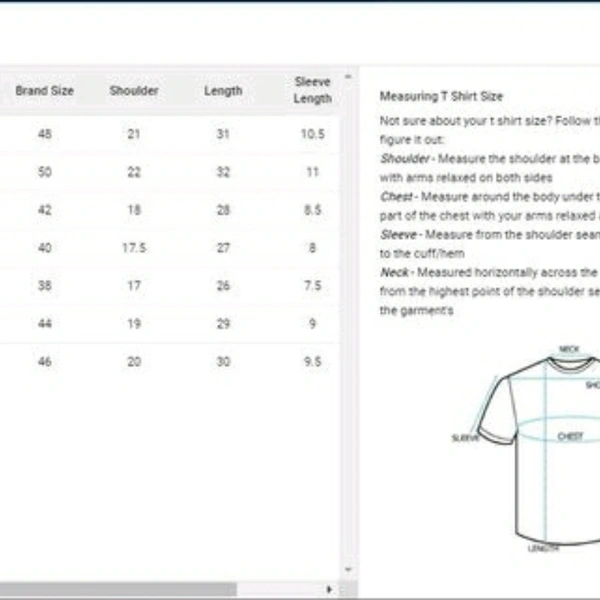
Task: Select the Brand Size column header
Action: tap(45, 91)
